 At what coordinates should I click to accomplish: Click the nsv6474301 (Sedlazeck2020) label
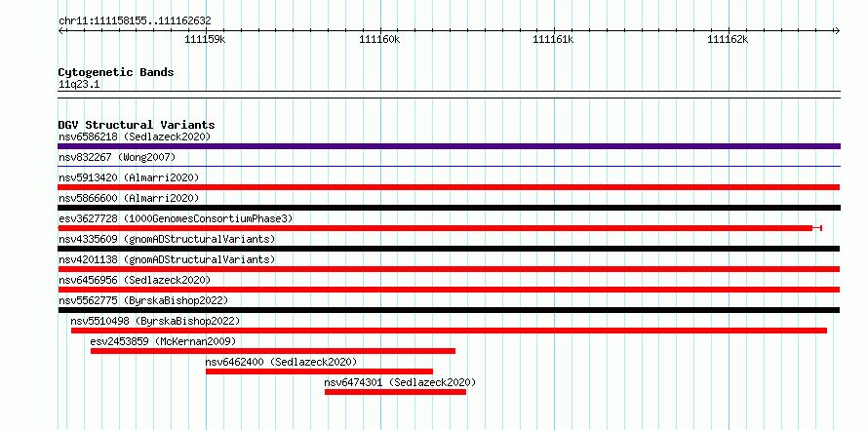click(x=400, y=382)
